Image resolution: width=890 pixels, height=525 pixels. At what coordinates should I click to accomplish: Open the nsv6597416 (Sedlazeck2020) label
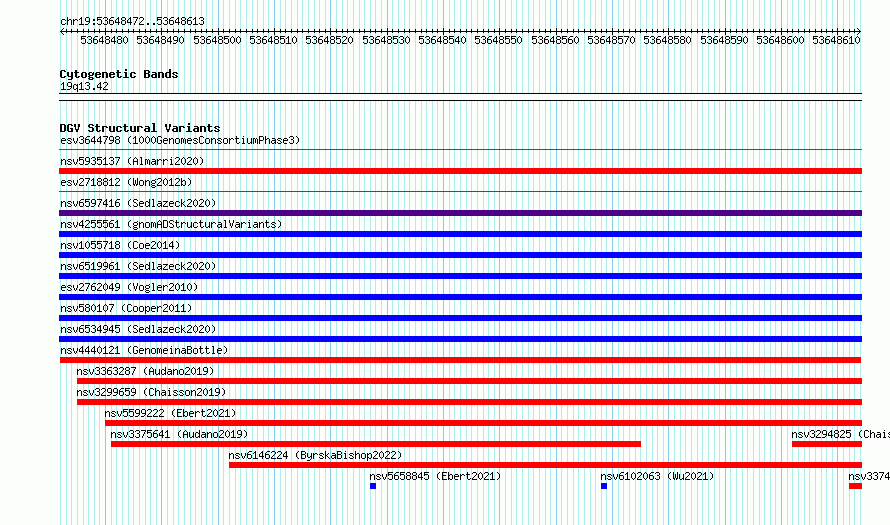tap(138, 203)
